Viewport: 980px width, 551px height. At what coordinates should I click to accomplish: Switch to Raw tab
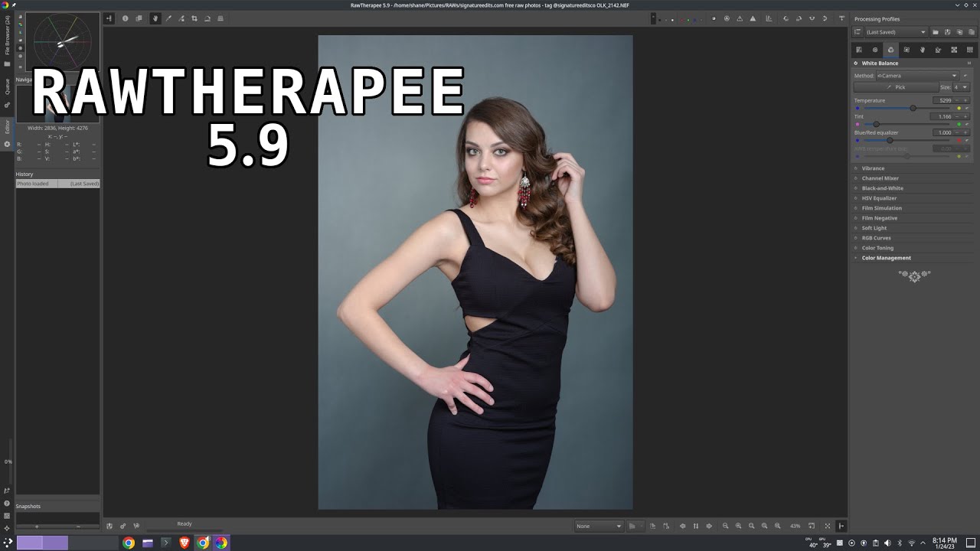(954, 50)
